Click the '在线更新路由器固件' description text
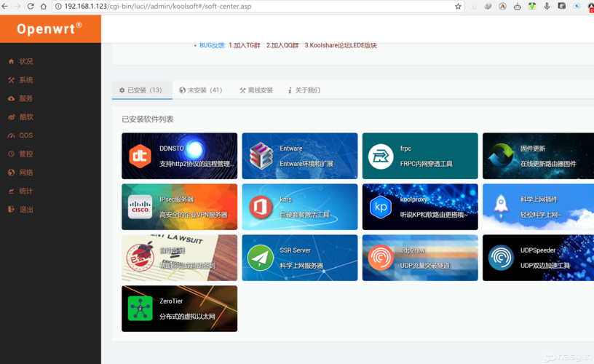This screenshot has height=364, width=594. (x=548, y=164)
